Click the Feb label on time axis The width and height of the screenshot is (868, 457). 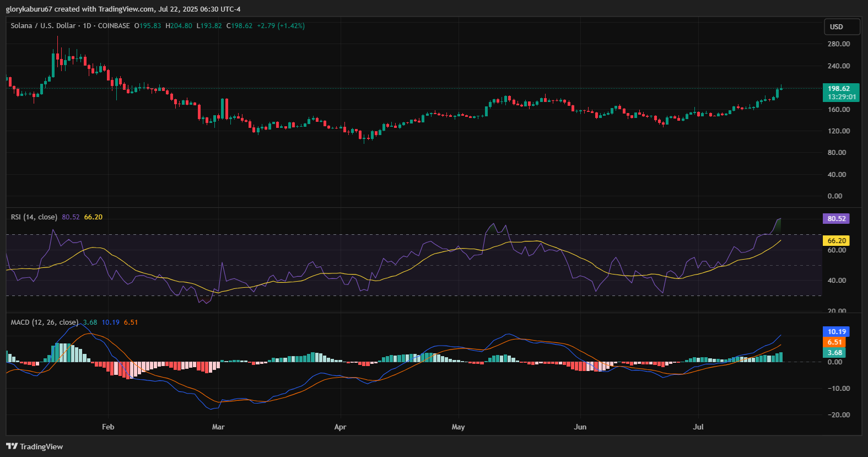coord(108,427)
